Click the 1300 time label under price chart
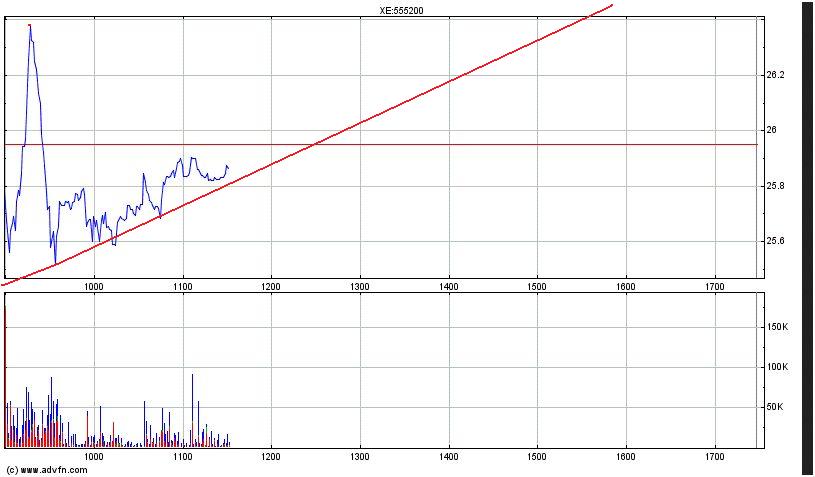Screen dimensions: 815x477 tap(360, 286)
